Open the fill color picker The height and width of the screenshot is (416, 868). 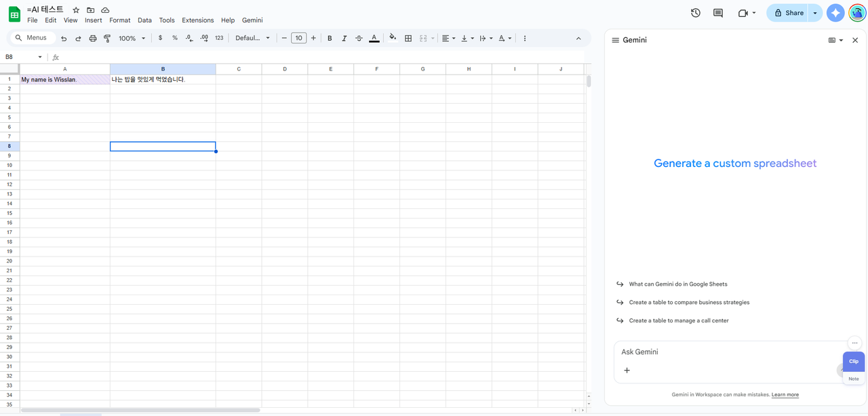tap(392, 39)
